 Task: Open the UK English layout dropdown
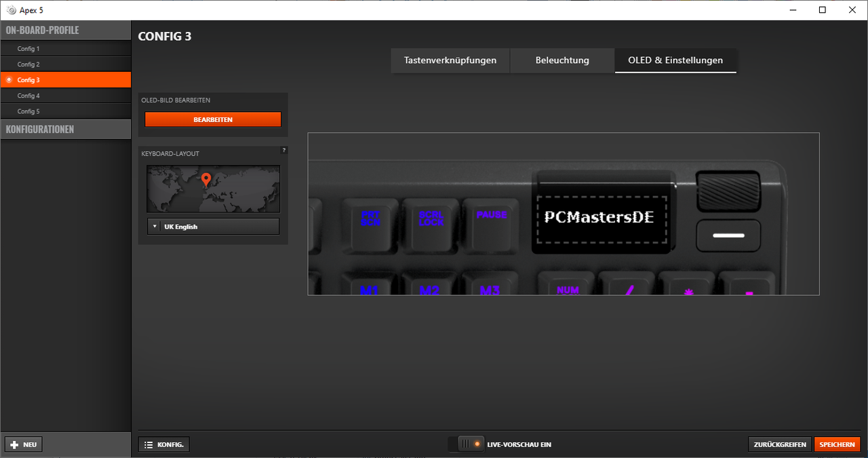pyautogui.click(x=213, y=227)
